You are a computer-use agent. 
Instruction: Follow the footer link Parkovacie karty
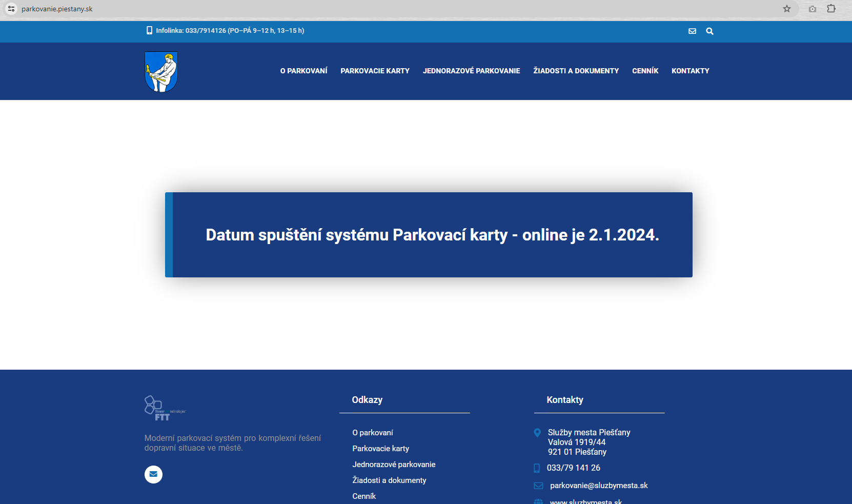[x=380, y=449]
